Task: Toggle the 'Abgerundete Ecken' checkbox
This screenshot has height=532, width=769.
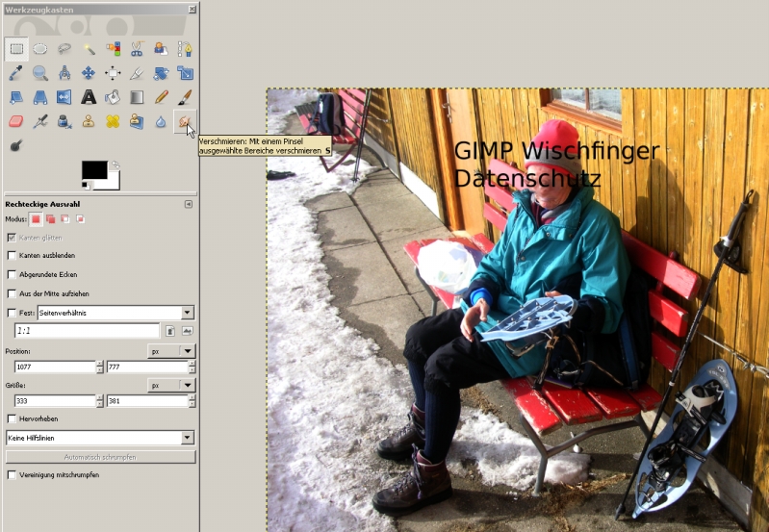Action: coord(12,274)
